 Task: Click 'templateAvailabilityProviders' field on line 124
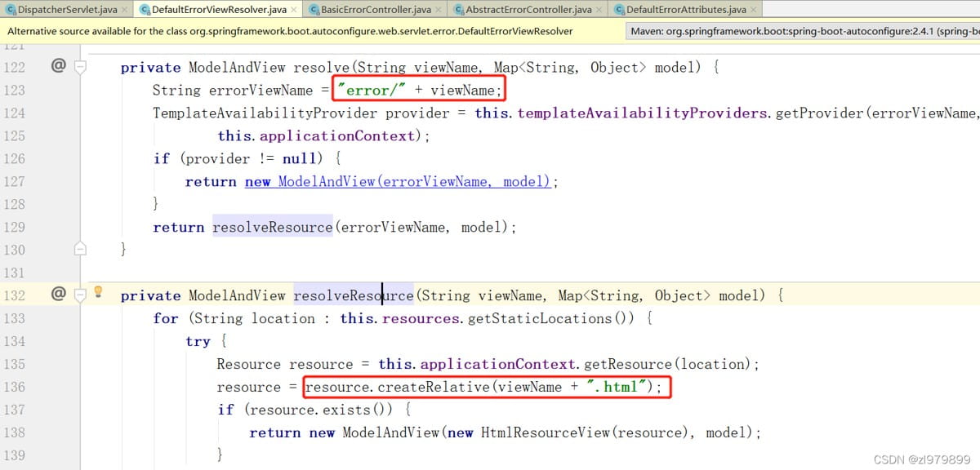(x=644, y=113)
